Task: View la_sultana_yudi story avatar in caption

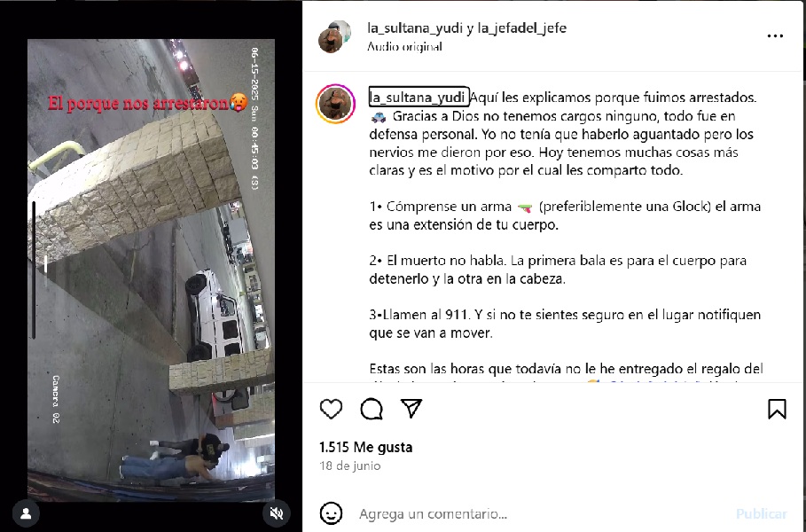Action: (x=335, y=104)
